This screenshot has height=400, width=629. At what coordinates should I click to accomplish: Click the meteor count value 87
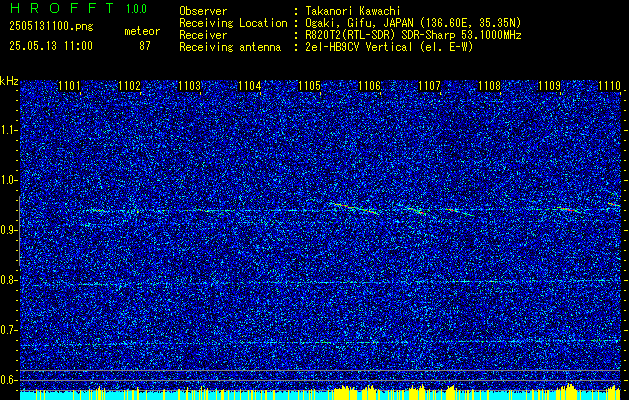coord(145,46)
